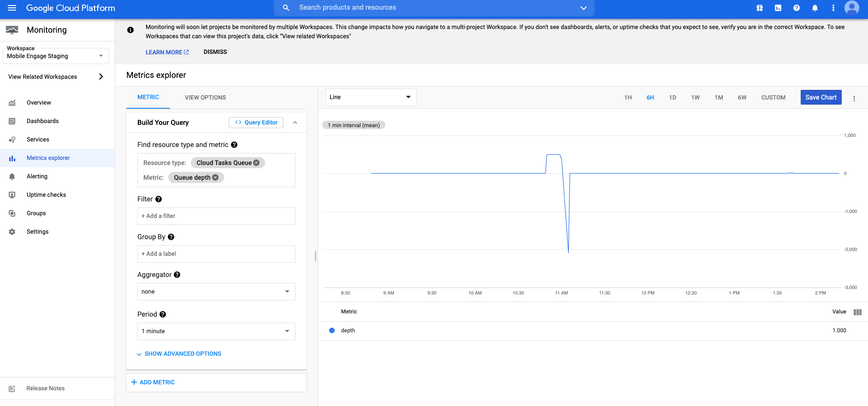Open the Period dropdown
868x406 pixels.
pyautogui.click(x=216, y=331)
